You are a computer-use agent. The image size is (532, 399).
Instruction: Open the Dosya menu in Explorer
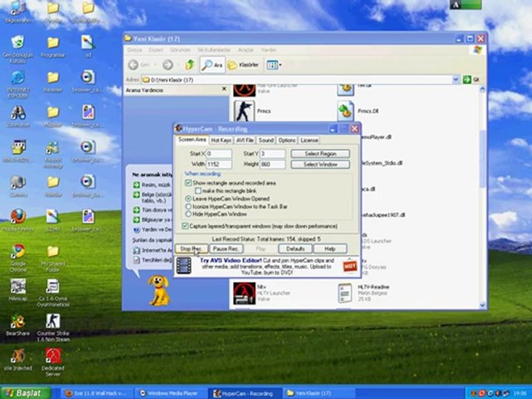pyautogui.click(x=134, y=50)
